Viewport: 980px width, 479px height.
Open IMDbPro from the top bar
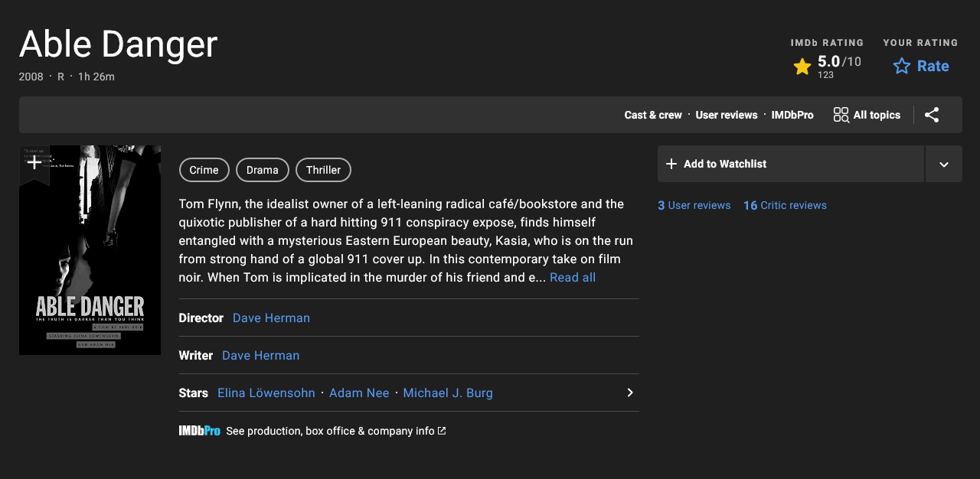[x=792, y=115]
